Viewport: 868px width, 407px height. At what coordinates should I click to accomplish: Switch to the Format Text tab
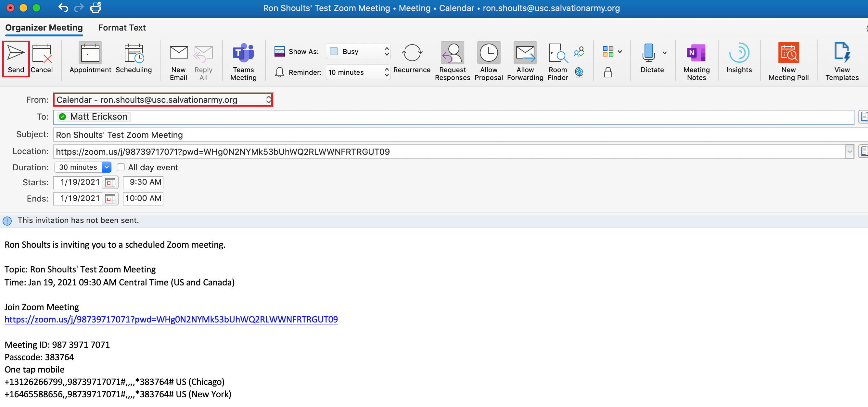(121, 28)
